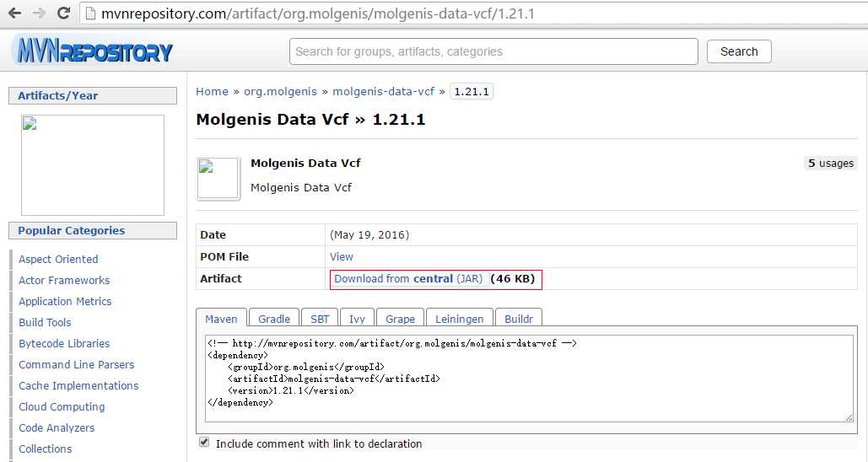Click the page icon in the address bar
This screenshot has height=462, width=868.
90,13
